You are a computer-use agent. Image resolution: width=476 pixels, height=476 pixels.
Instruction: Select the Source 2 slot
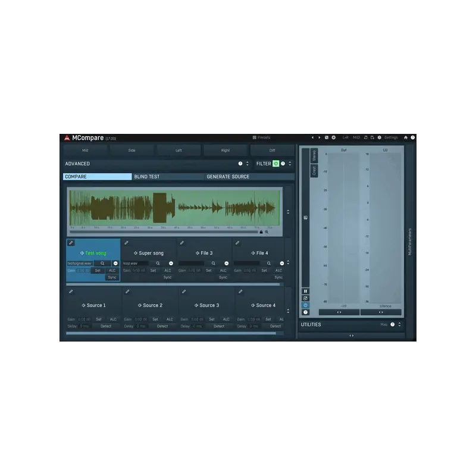(x=151, y=305)
